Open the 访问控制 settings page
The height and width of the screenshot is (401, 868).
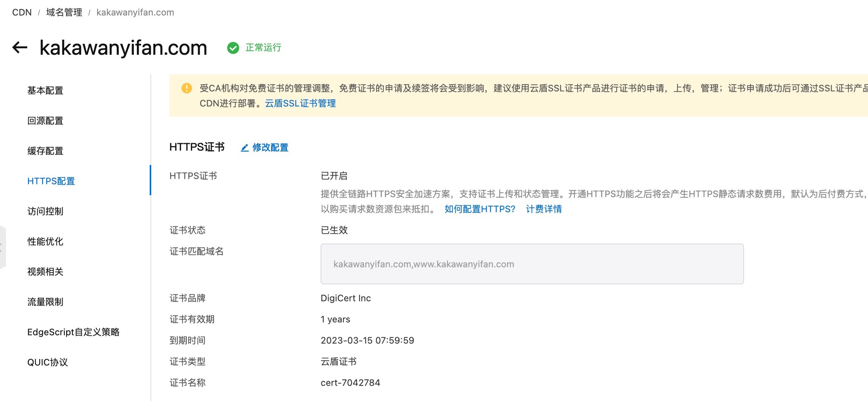[45, 211]
